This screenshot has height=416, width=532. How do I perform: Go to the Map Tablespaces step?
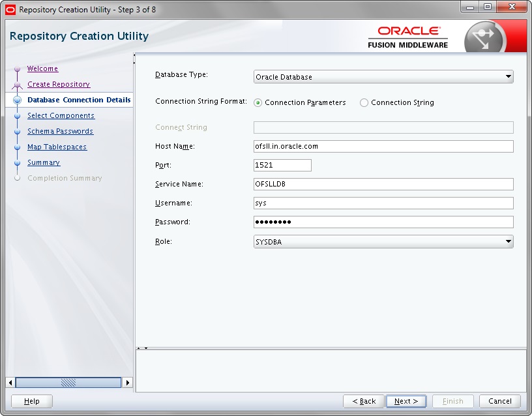pyautogui.click(x=57, y=147)
